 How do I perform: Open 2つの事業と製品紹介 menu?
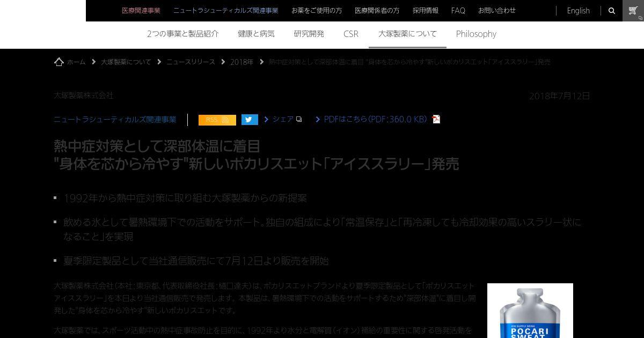183,34
